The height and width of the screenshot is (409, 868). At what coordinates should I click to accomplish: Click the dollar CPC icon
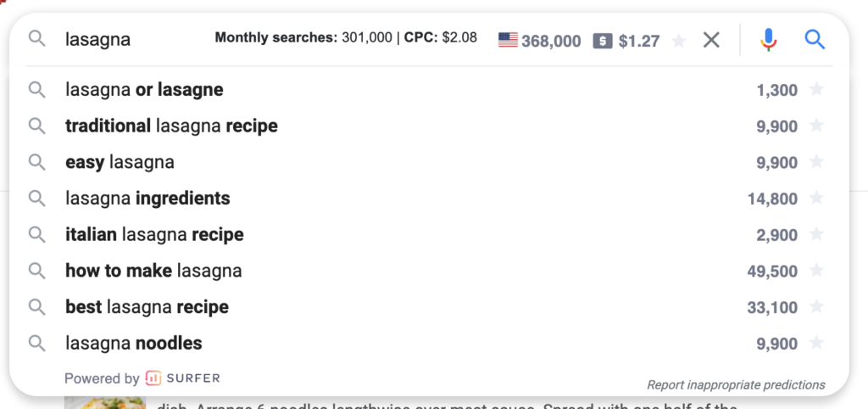tap(603, 41)
